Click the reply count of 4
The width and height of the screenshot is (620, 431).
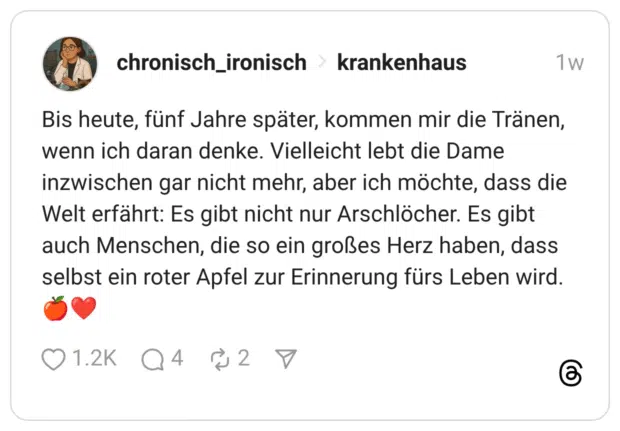(x=177, y=359)
